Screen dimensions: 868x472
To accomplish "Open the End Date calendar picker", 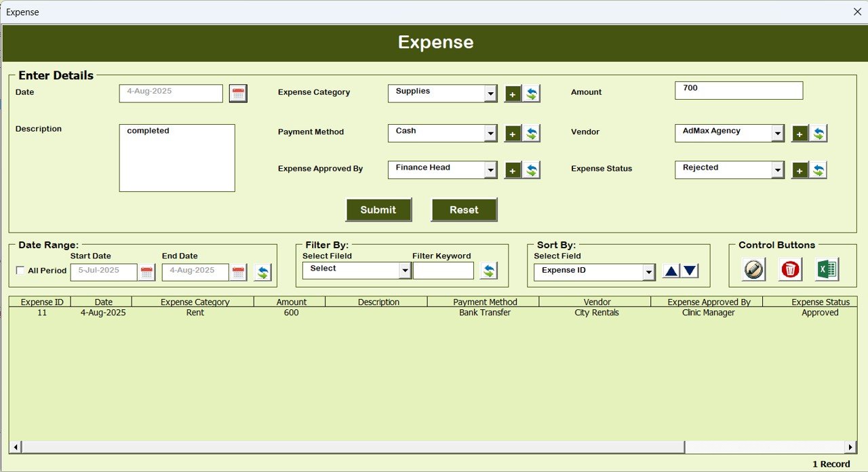I will (x=238, y=273).
